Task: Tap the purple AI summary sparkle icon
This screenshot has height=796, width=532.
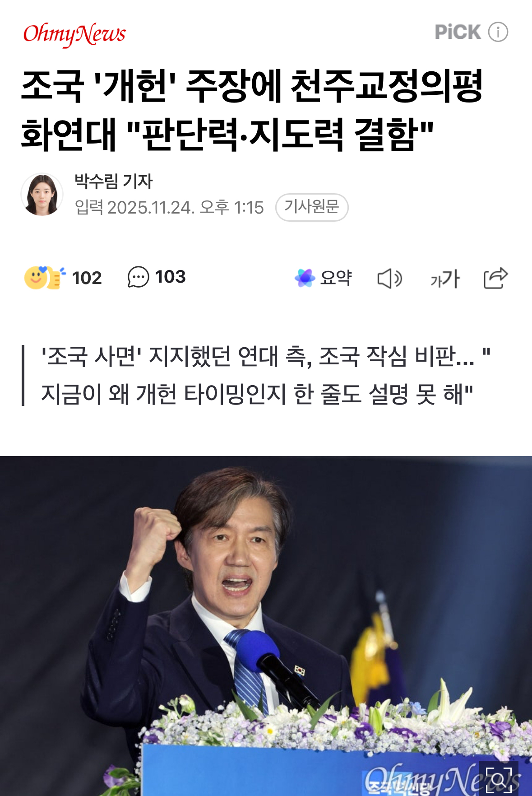Action: (305, 278)
